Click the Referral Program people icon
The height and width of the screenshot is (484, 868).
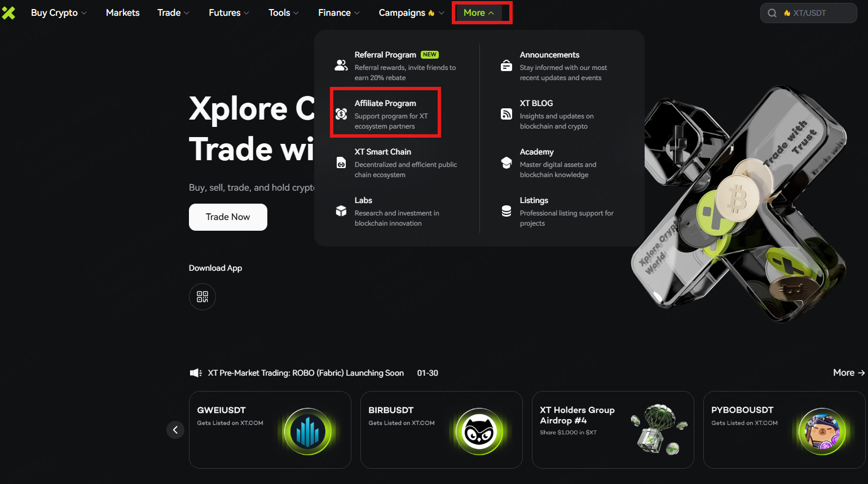click(x=341, y=65)
